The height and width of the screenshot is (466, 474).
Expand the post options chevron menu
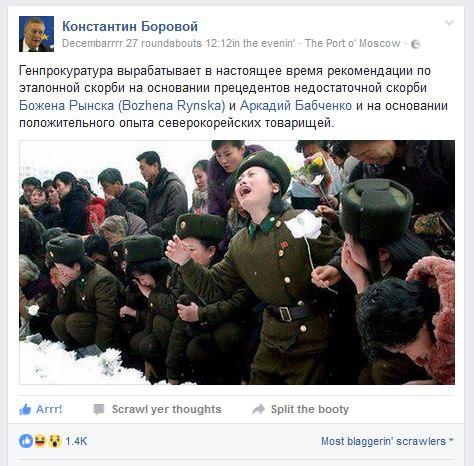[449, 23]
